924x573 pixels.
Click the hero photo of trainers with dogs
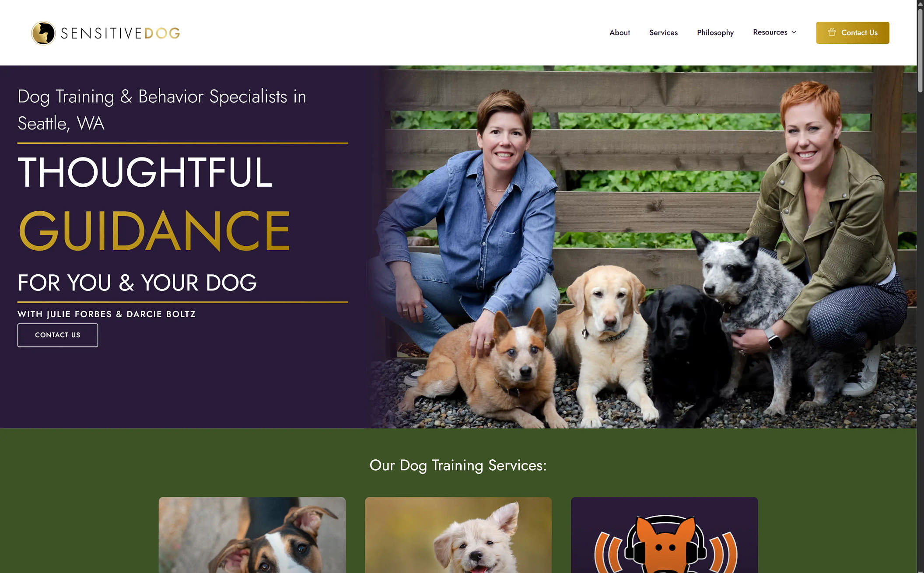pos(643,247)
